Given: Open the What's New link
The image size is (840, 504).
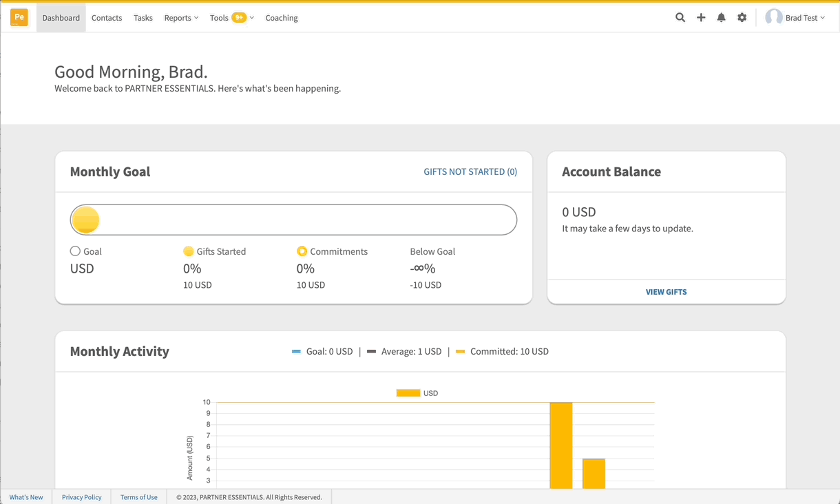Looking at the screenshot, I should pyautogui.click(x=26, y=497).
